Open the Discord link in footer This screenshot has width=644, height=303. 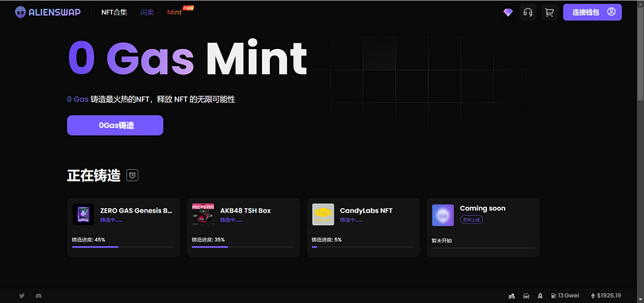tap(39, 295)
